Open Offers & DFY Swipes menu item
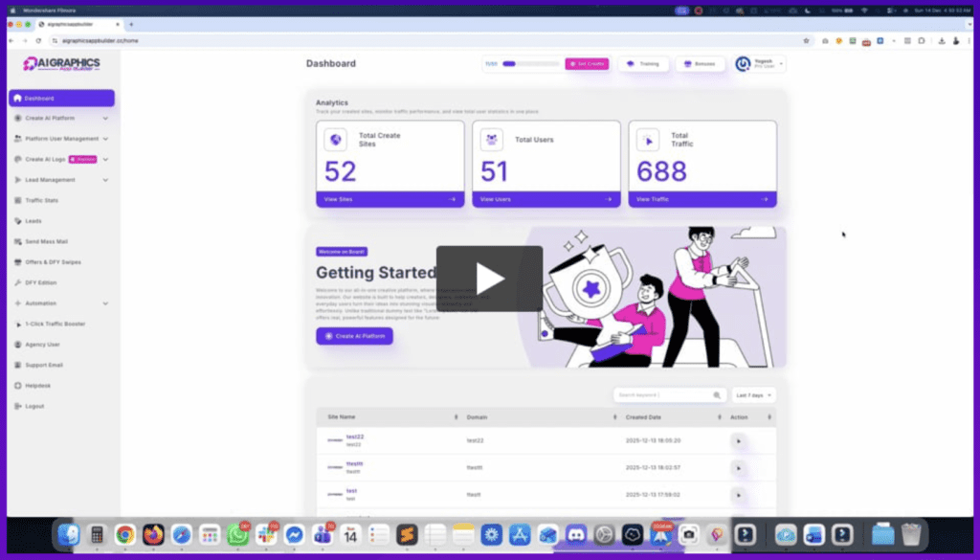 click(54, 262)
